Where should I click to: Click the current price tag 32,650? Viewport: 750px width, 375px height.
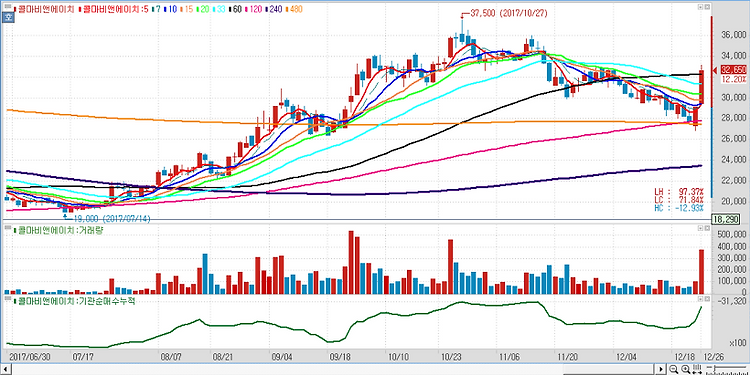(x=734, y=70)
